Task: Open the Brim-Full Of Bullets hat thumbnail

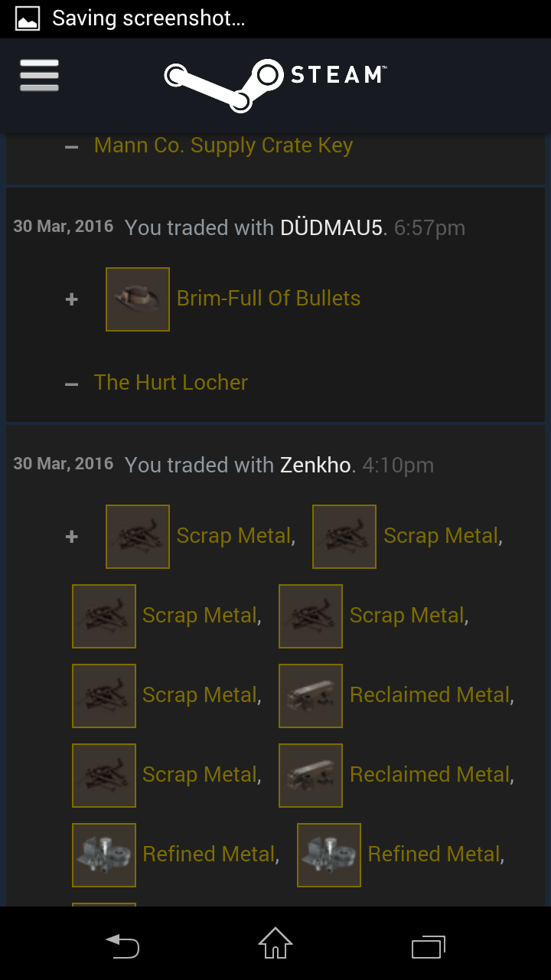Action: point(138,299)
